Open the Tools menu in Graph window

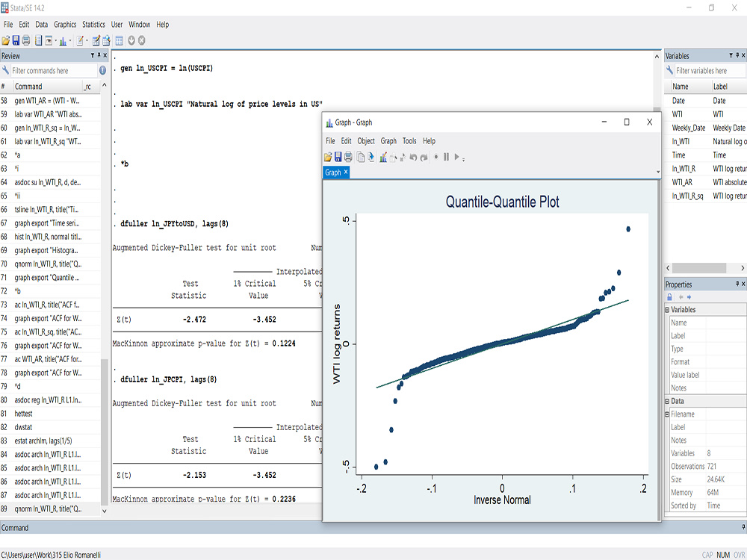[409, 141]
